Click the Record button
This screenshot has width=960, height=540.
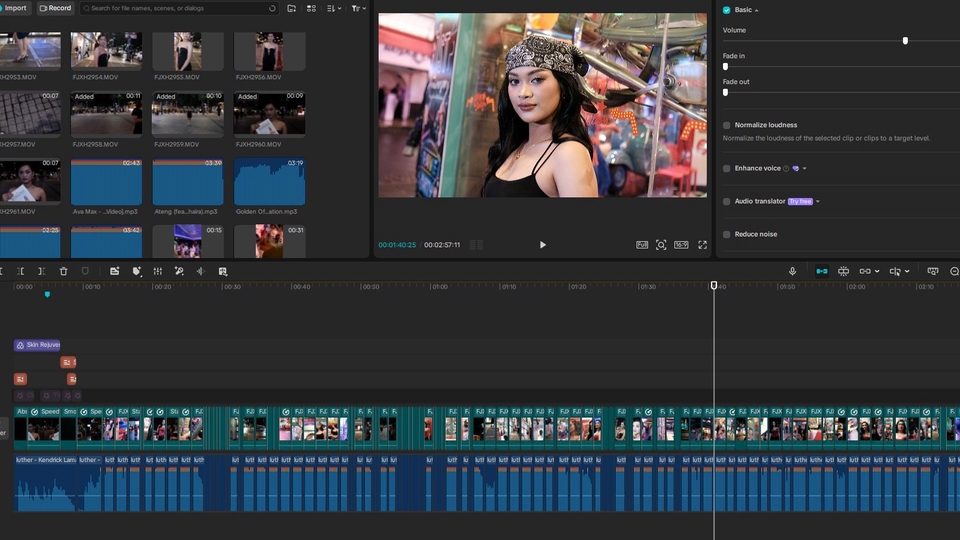pos(56,8)
